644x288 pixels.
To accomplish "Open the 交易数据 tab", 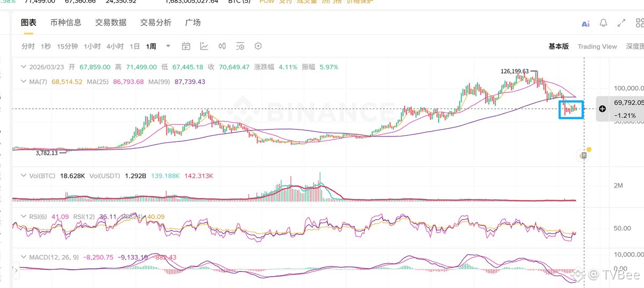I will click(x=111, y=23).
